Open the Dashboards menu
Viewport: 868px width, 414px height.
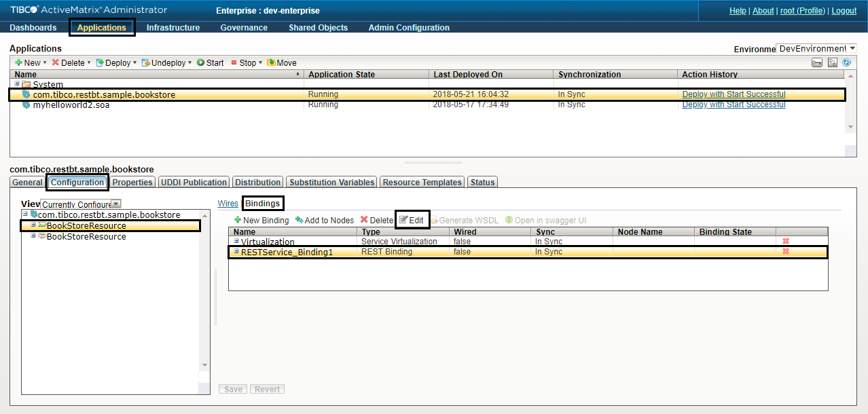[33, 28]
